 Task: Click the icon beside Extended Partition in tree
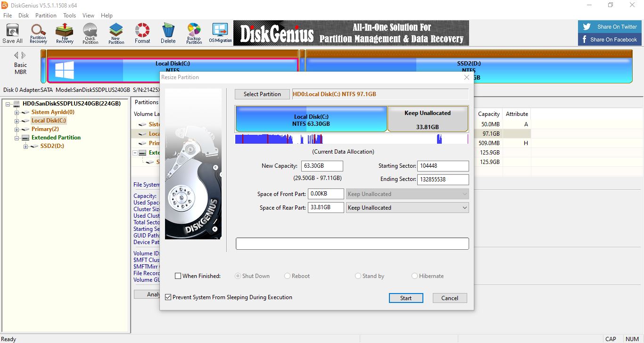pyautogui.click(x=26, y=138)
